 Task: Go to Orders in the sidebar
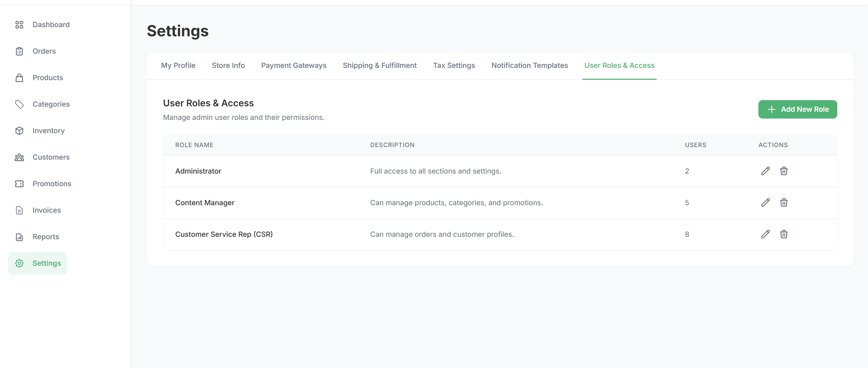coord(36,51)
